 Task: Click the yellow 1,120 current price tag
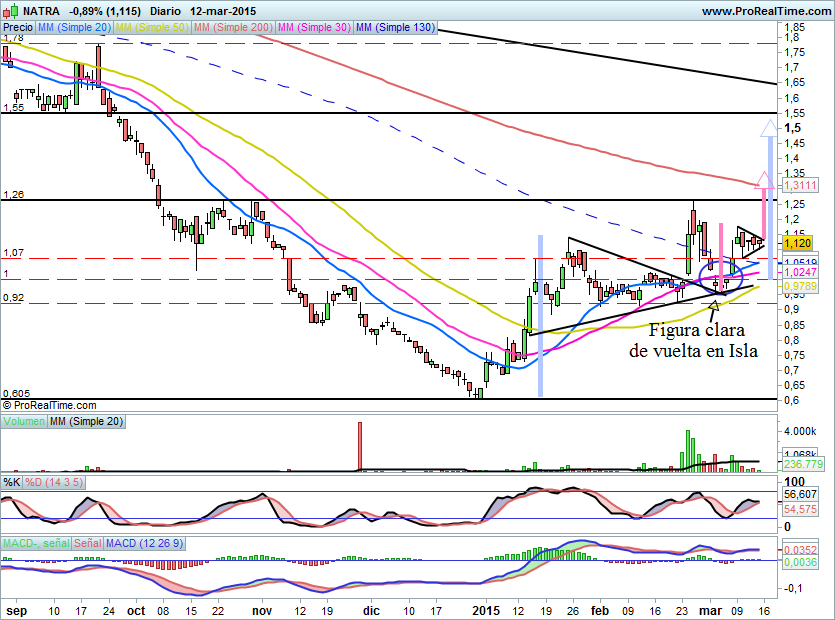pos(797,243)
